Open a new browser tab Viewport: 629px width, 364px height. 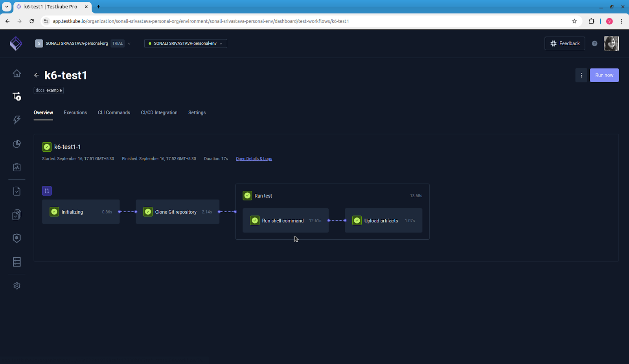pos(98,7)
